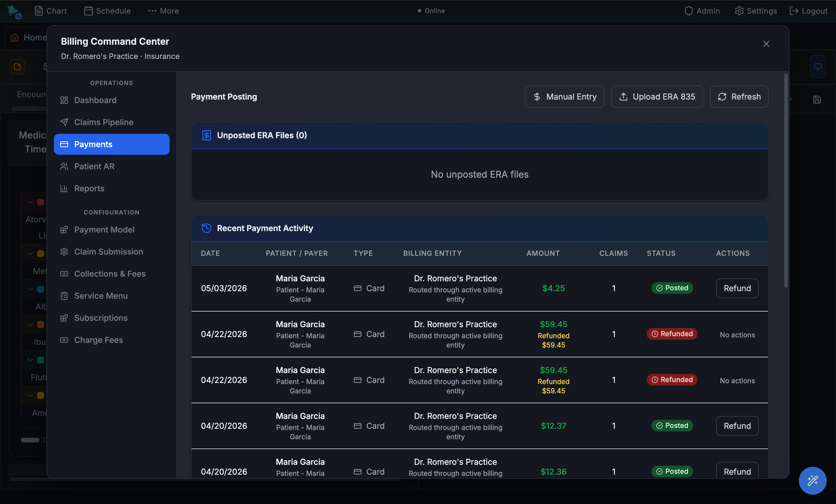Viewport: 836px width, 504px height.
Task: Click the Patient AR people icon
Action: pos(64,166)
